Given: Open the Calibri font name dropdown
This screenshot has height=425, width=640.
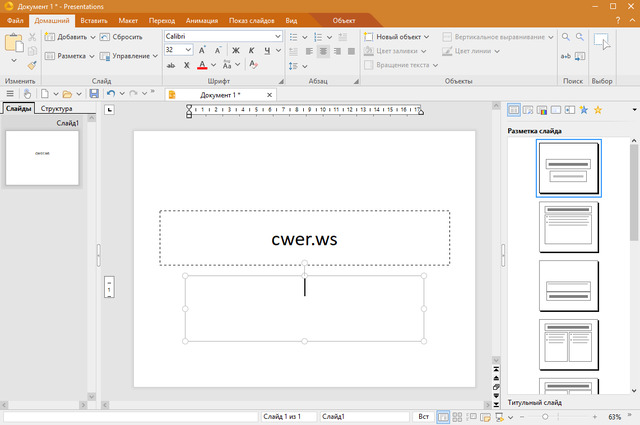Looking at the screenshot, I should (x=277, y=36).
